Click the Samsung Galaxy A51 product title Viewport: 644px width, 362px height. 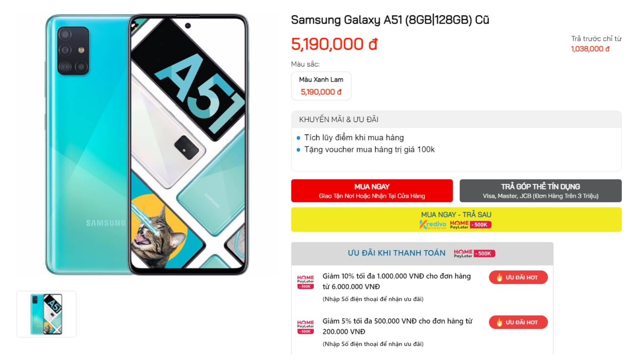point(390,20)
